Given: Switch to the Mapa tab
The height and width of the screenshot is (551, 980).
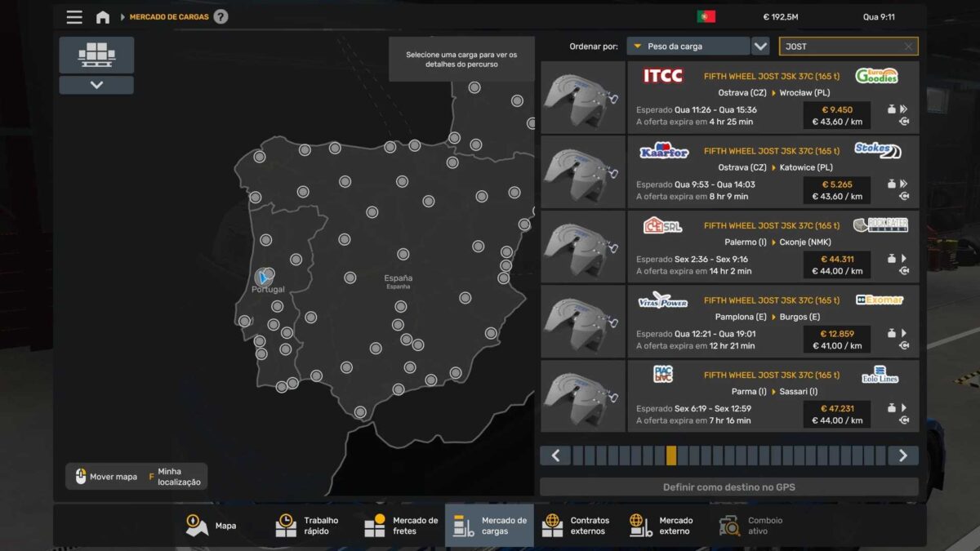Looking at the screenshot, I should click(x=211, y=526).
